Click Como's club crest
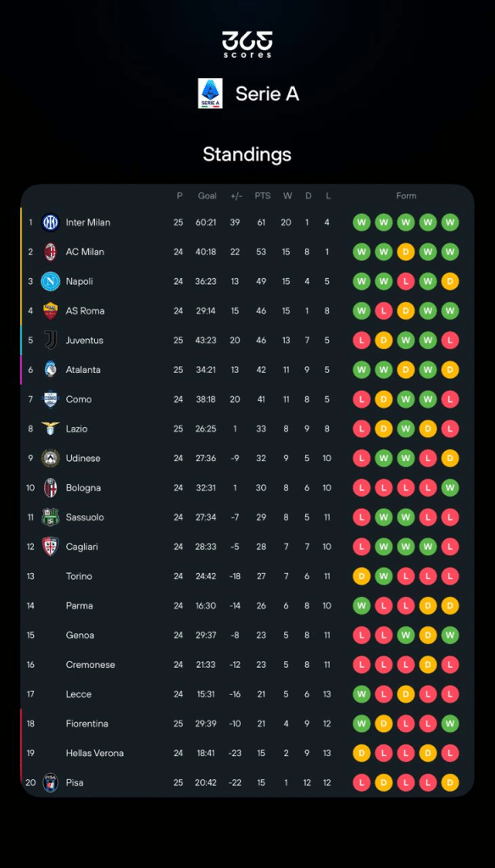Screen dimensions: 495x868 pyautogui.click(x=53, y=399)
